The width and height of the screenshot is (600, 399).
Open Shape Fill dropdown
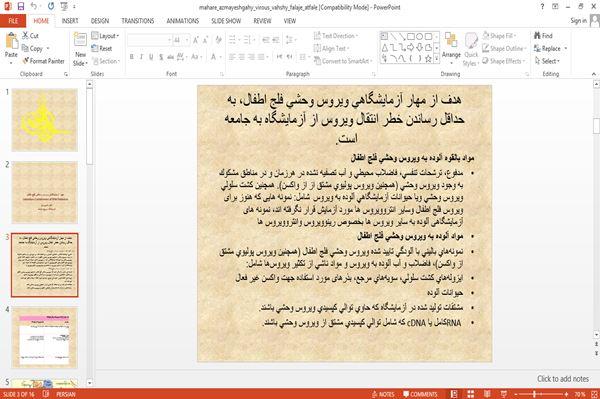[x=499, y=36]
